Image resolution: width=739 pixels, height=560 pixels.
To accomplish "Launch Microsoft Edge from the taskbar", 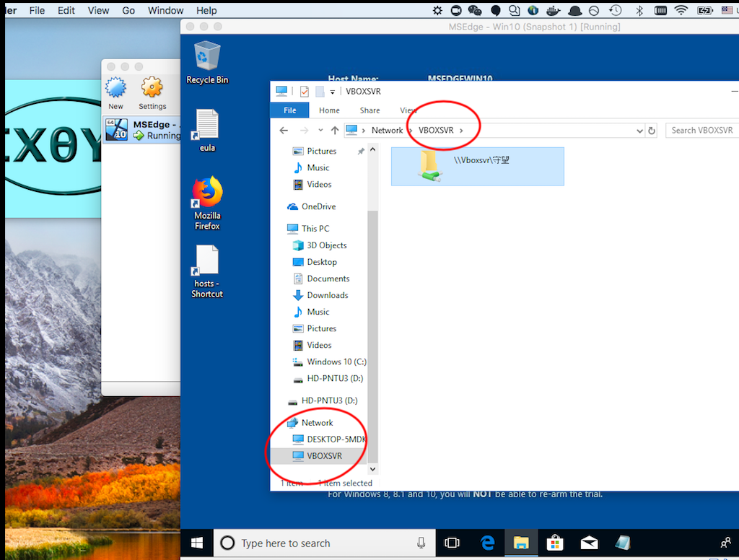I will (x=487, y=543).
